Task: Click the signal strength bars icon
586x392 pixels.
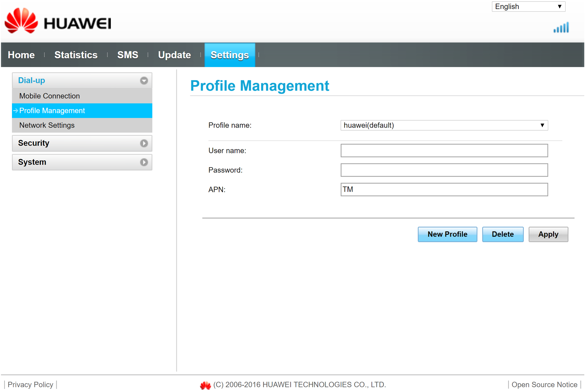Action: tap(561, 28)
